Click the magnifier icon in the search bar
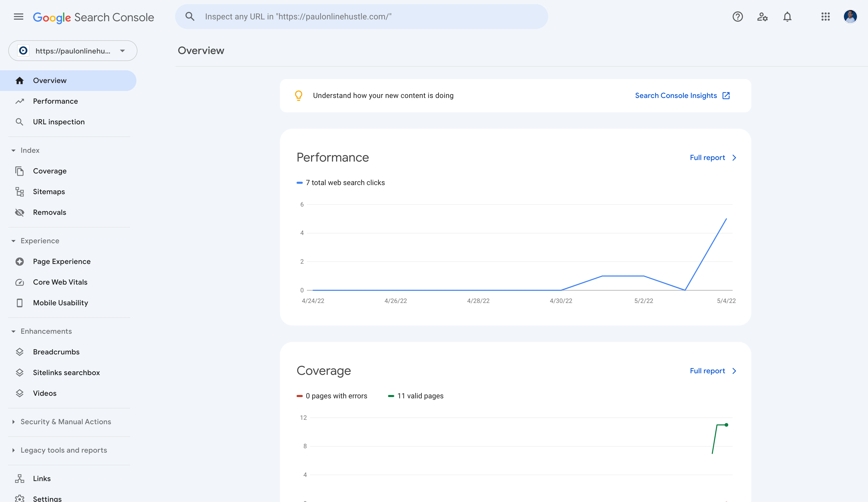Image resolution: width=868 pixels, height=502 pixels. 190,17
